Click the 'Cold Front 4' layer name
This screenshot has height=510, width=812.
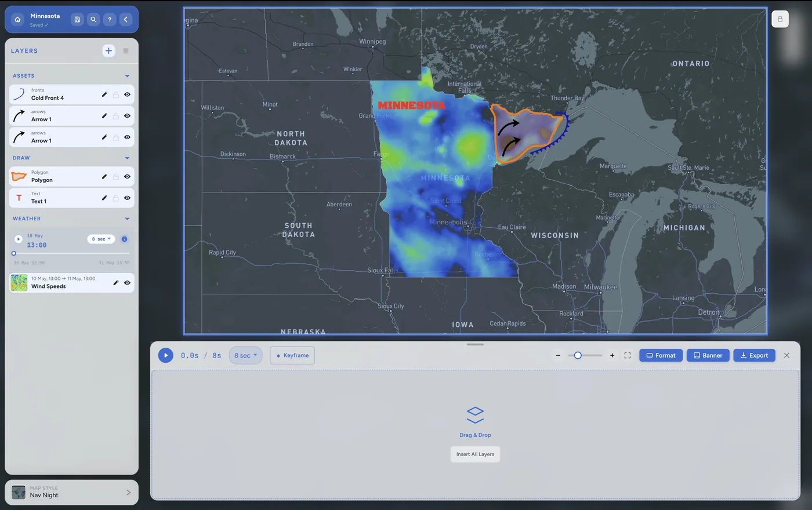[48, 98]
